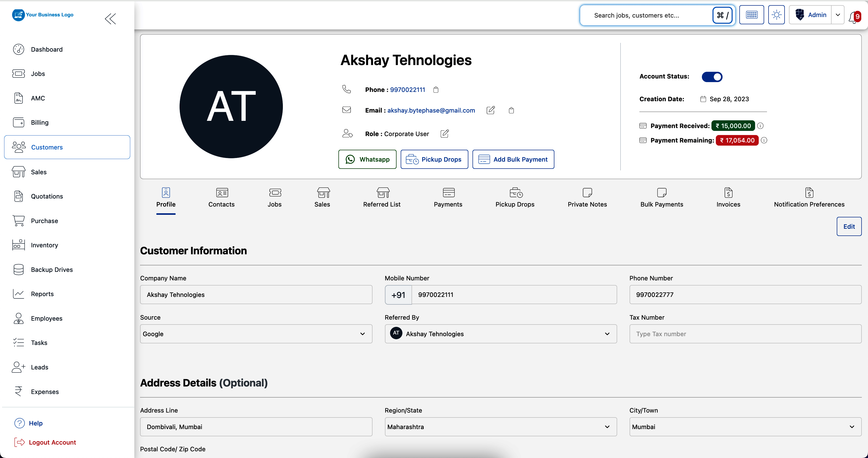Screen dimensions: 868x458
Task: Open Tasks in the sidebar
Action: click(x=67, y=343)
